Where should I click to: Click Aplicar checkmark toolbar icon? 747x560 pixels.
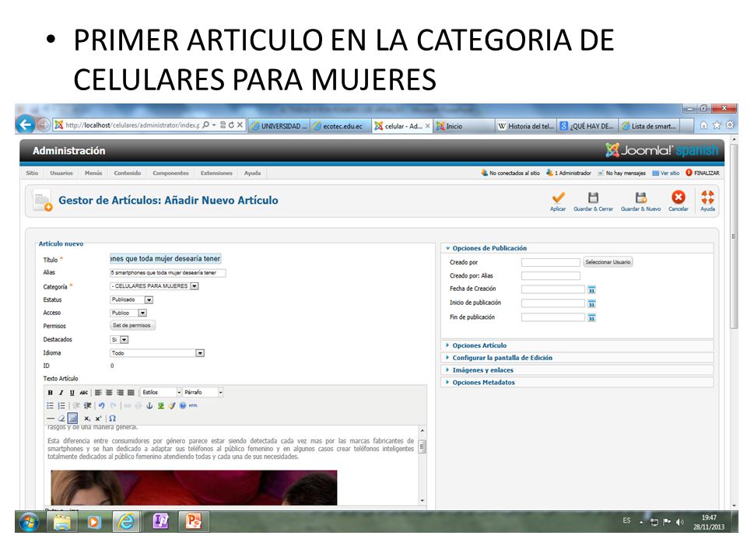click(558, 201)
